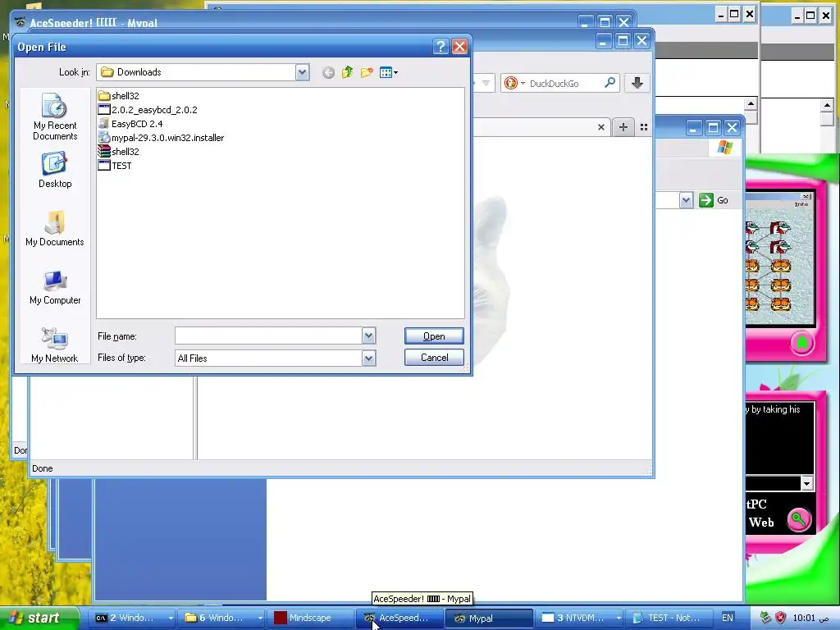
Task: Switch to TEST - Notepad taskbar button
Action: [669, 618]
